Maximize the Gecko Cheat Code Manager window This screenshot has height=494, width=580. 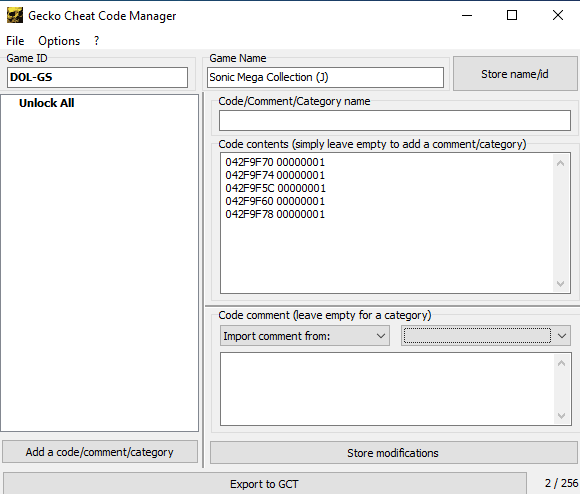pos(512,16)
